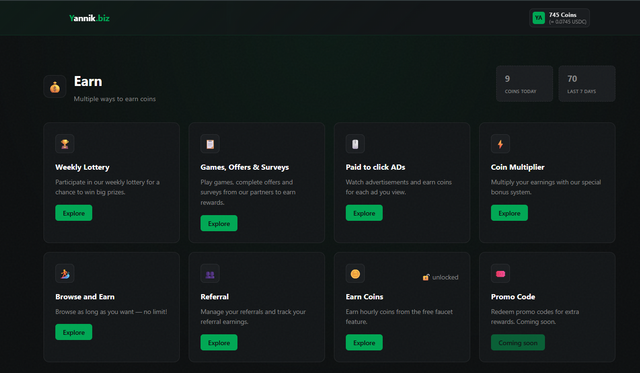
Task: Click the Earn Coins card title
Action: tap(364, 297)
